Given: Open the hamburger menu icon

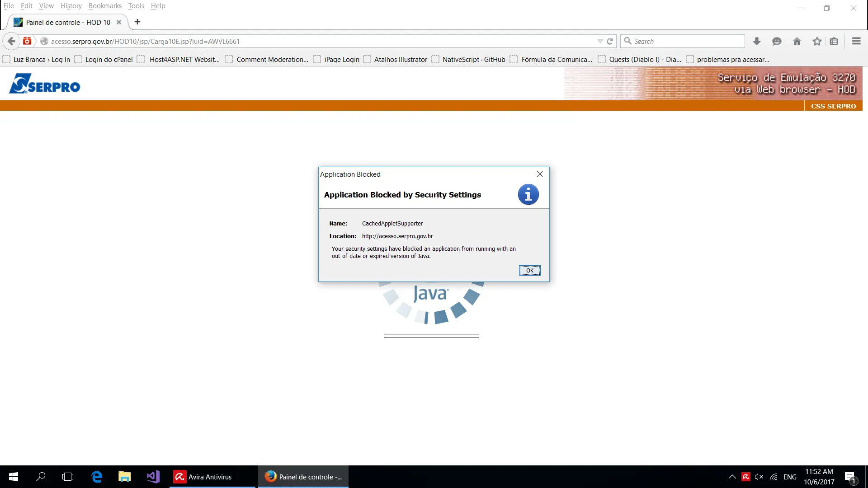Looking at the screenshot, I should 856,41.
